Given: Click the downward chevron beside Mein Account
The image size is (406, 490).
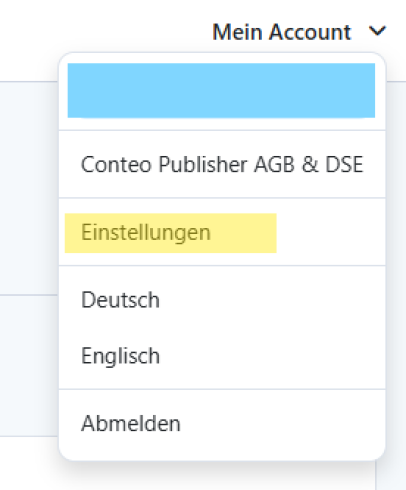Looking at the screenshot, I should [377, 31].
